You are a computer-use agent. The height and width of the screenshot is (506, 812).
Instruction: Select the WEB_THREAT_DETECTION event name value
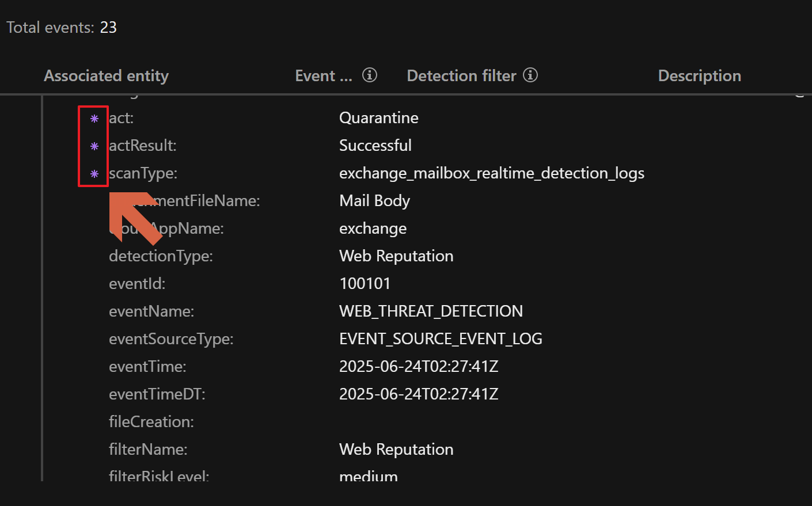pos(431,311)
